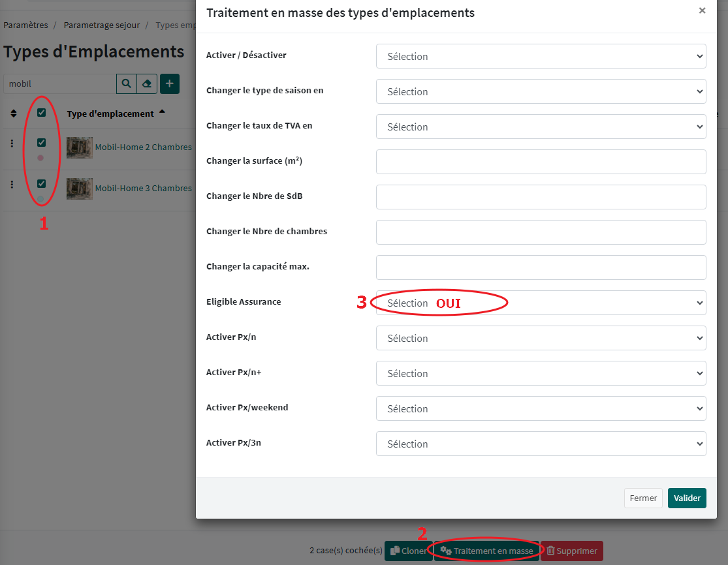Open three-dot menu for Mobil-Home 3 Chambres
Viewport: 728px width, 565px height.
click(12, 185)
